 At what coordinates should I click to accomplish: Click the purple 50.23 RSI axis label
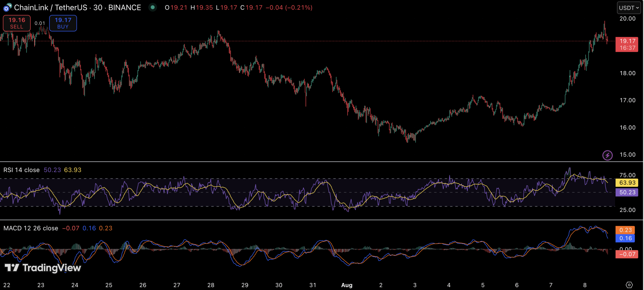627,192
